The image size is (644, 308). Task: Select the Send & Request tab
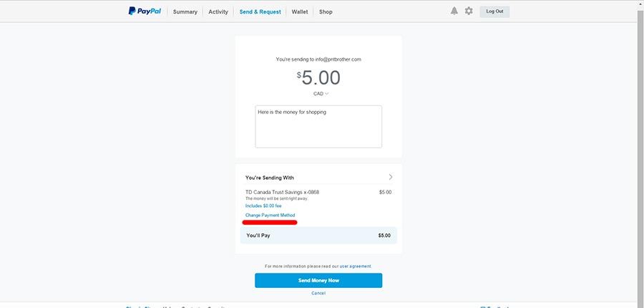(x=260, y=12)
